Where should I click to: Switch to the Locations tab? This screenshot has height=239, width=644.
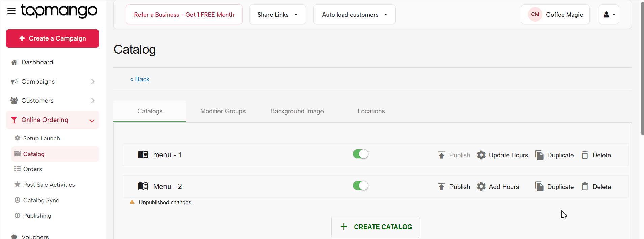pyautogui.click(x=371, y=111)
